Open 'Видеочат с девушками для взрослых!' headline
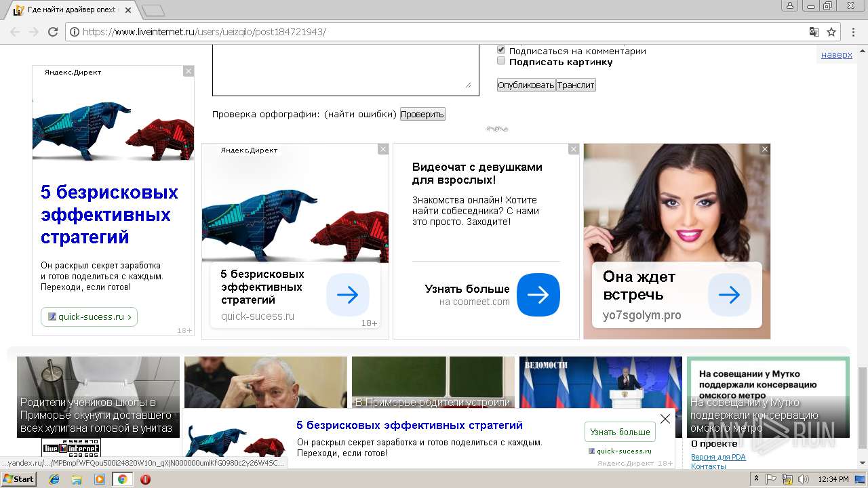This screenshot has width=868, height=488. click(477, 174)
